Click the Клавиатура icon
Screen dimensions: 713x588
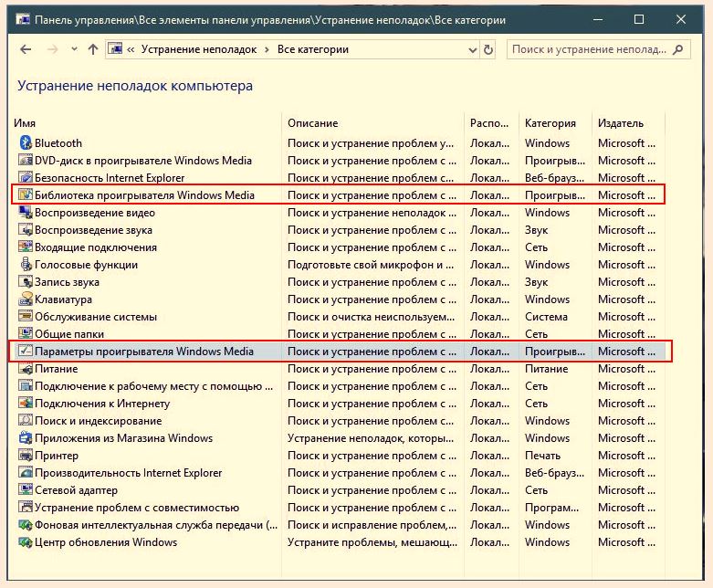[x=26, y=299]
